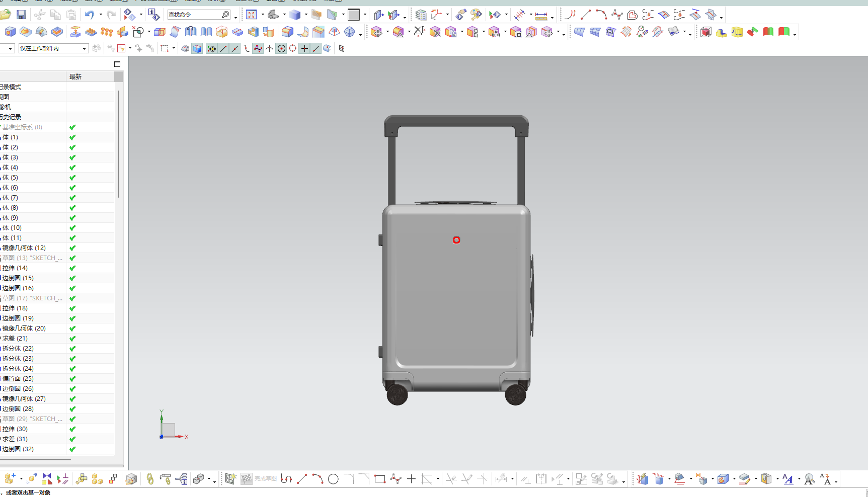Viewport: 868px width, 498px height.
Task: Select 偏置面 (25) in the navigator
Action: click(x=18, y=379)
